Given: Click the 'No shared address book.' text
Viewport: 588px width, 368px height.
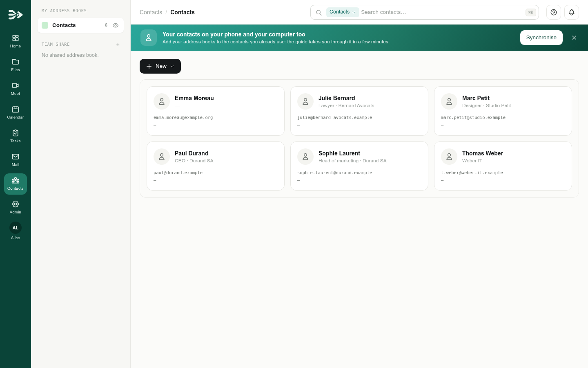Looking at the screenshot, I should tap(70, 55).
